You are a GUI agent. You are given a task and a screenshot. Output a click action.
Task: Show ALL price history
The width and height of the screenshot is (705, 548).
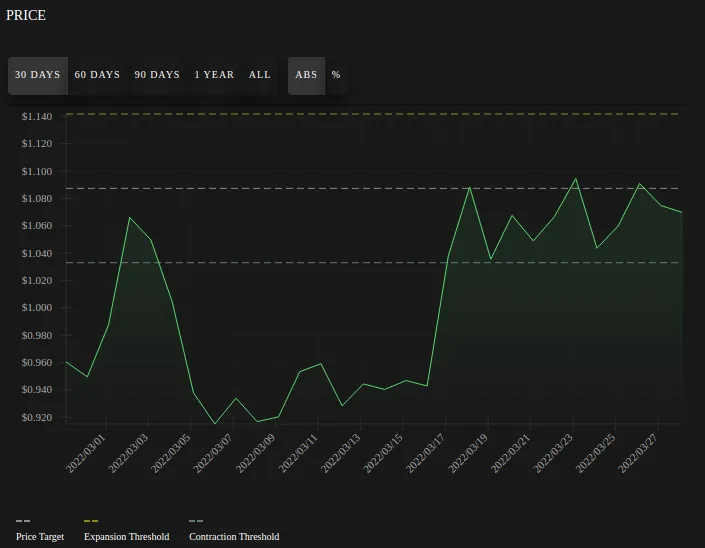point(260,75)
